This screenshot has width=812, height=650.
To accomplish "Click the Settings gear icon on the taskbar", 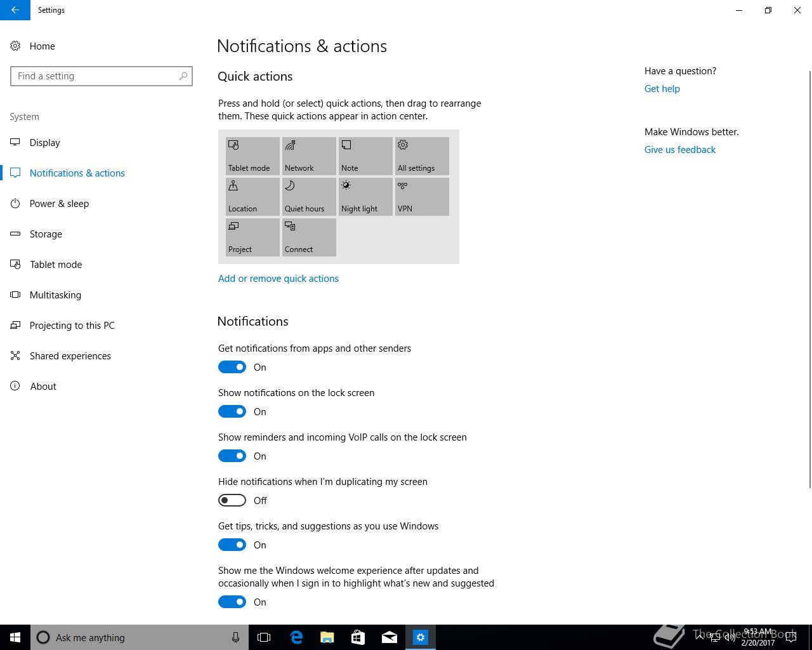I will (x=421, y=637).
